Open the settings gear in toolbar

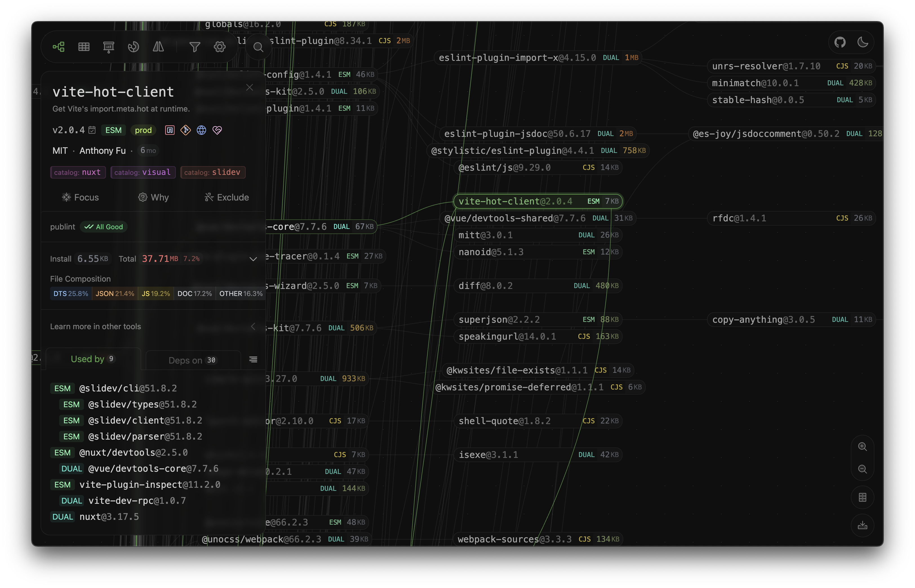pos(219,47)
